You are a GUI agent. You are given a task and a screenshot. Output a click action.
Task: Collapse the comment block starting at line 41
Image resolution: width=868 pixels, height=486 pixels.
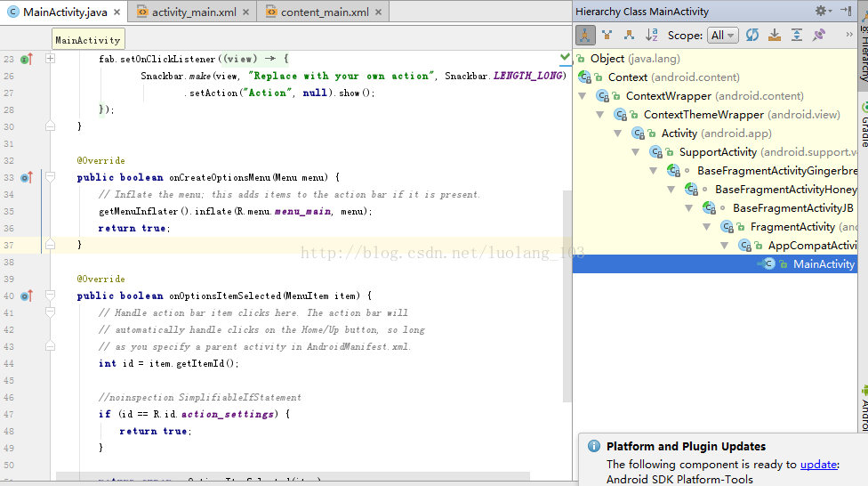(50, 312)
